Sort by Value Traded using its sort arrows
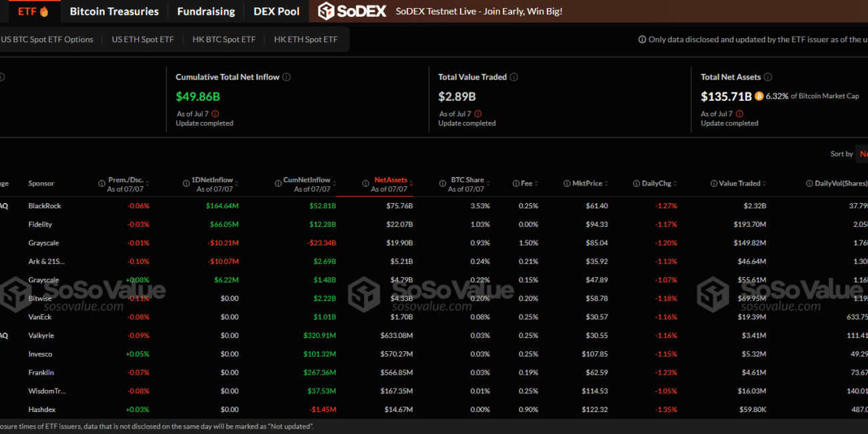The height and width of the screenshot is (434, 868). pyautogui.click(x=764, y=183)
